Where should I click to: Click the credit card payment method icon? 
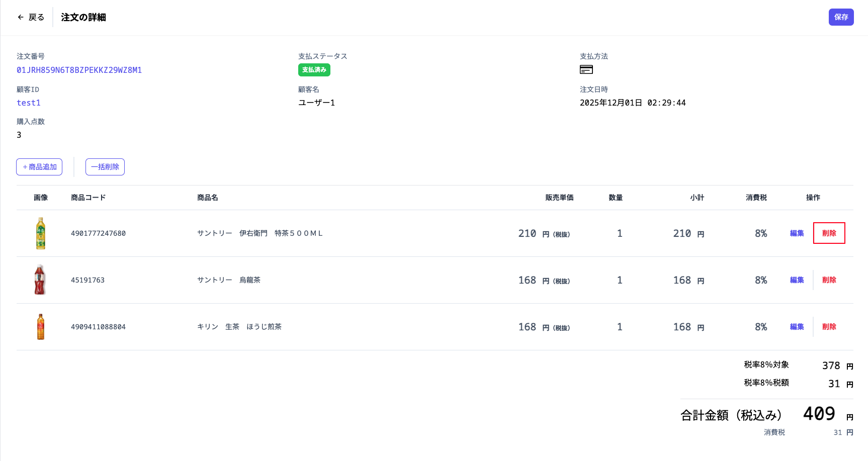586,69
